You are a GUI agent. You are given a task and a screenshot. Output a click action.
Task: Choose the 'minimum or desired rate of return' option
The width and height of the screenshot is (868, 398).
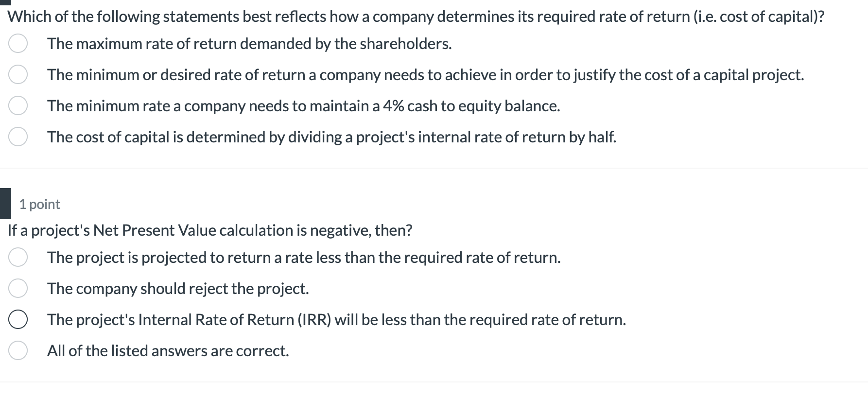[17, 75]
